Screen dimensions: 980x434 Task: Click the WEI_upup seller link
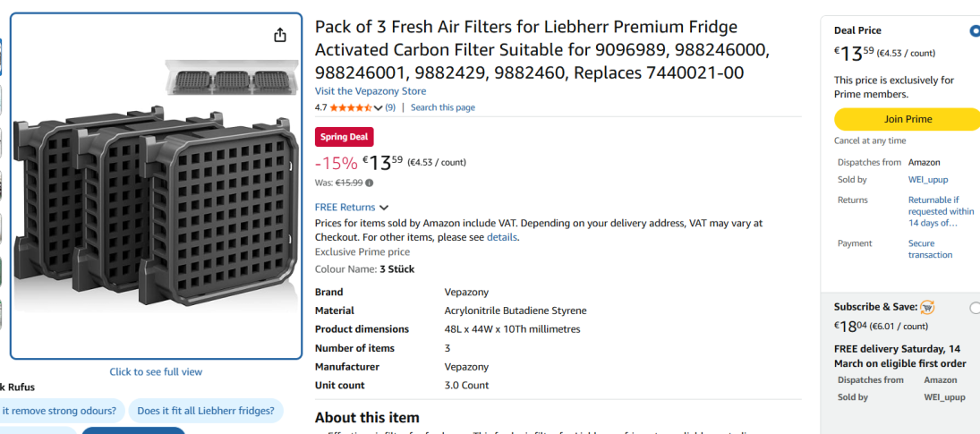(928, 180)
